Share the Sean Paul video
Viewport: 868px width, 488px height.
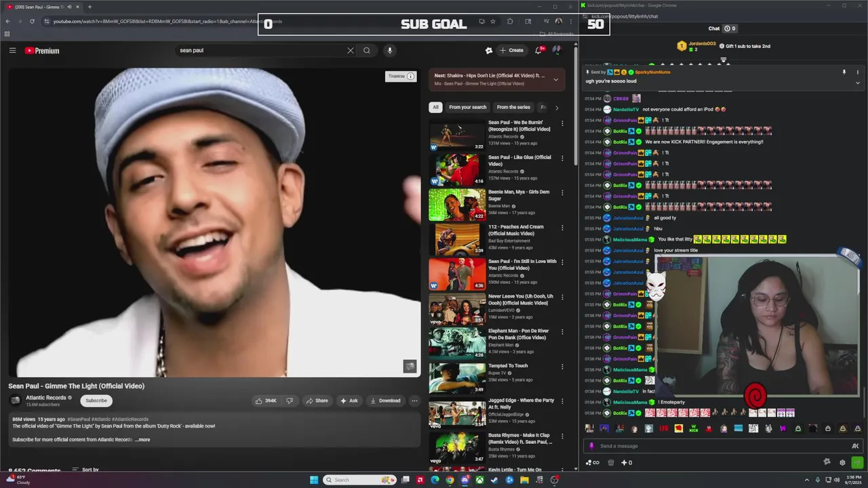click(x=317, y=401)
